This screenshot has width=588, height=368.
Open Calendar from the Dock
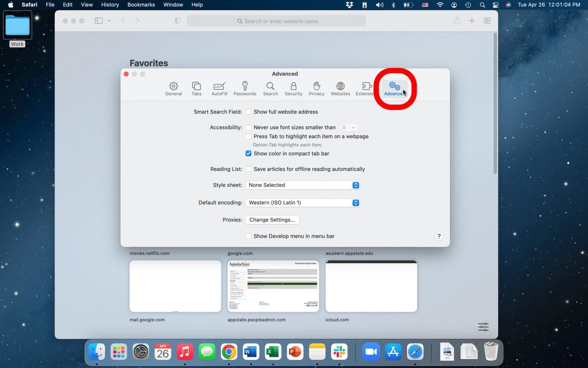point(163,352)
